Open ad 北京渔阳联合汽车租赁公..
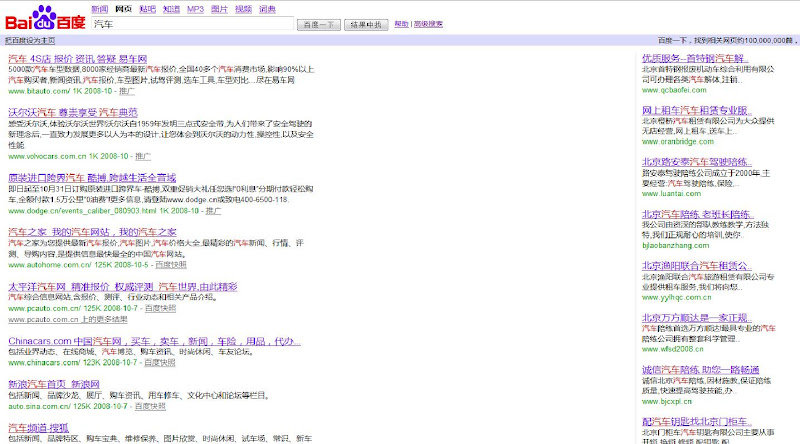Image resolution: width=800 pixels, height=444 pixels. tap(697, 266)
